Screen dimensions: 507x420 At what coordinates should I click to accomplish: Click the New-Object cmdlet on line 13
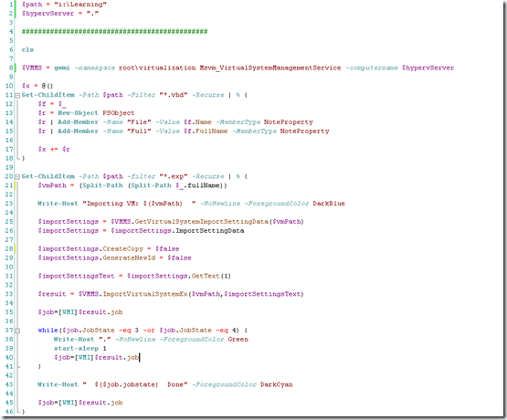coord(78,113)
